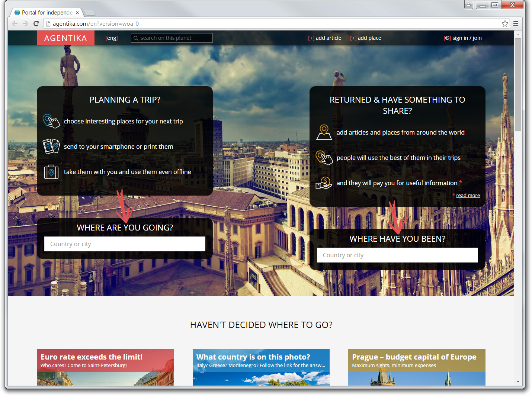Click the 'take them with you' suitcase icon
The image size is (532, 396).
click(x=51, y=172)
